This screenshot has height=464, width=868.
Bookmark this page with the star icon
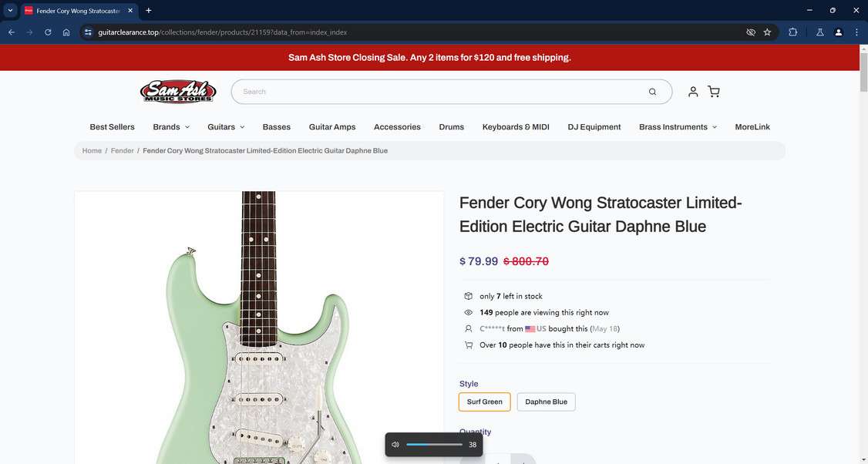point(767,32)
